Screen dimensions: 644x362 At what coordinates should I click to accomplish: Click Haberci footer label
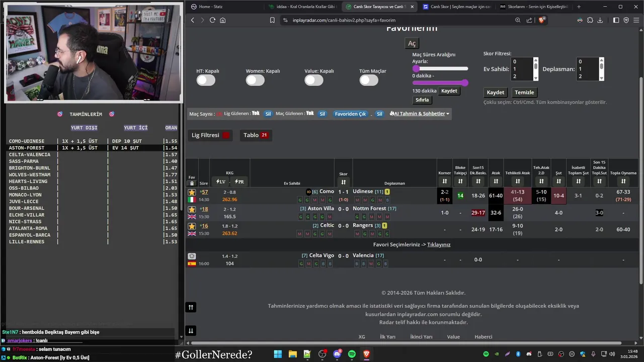pos(483,337)
